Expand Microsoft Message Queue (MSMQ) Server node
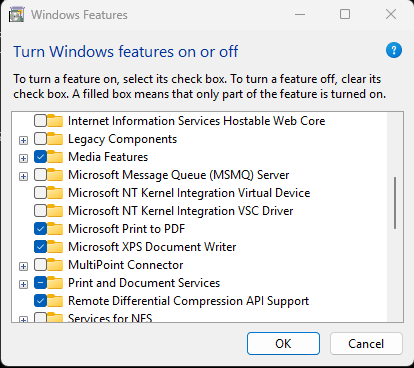The image size is (414, 368). click(23, 176)
